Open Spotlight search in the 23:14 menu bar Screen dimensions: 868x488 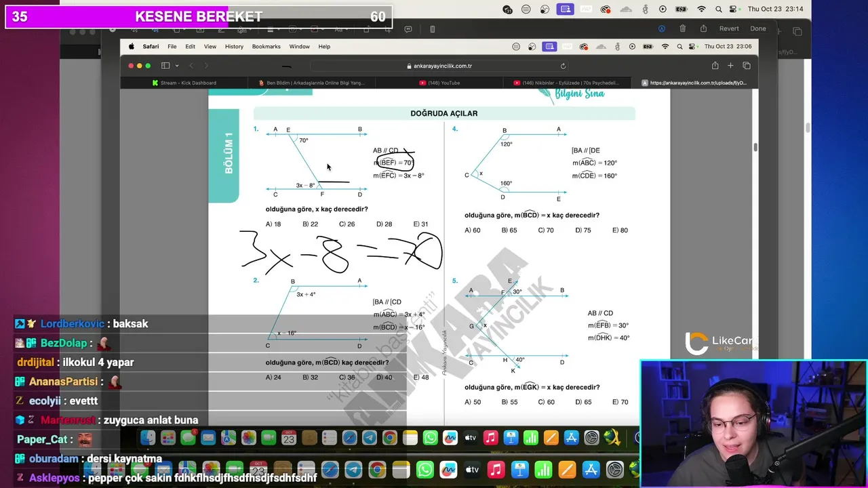pos(717,9)
